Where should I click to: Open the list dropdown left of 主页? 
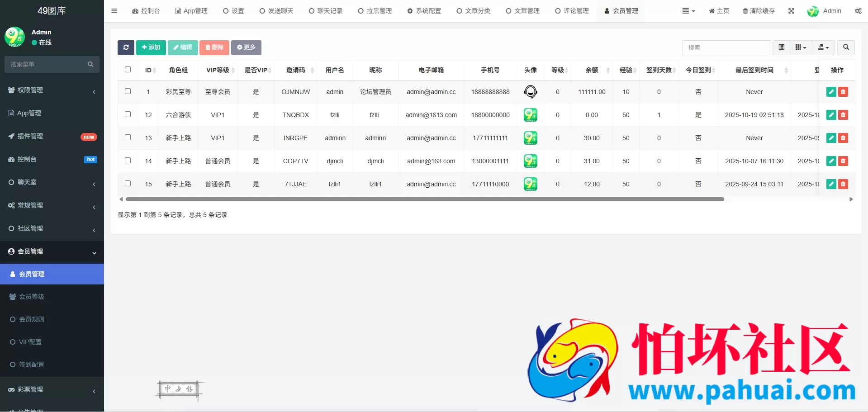point(688,11)
